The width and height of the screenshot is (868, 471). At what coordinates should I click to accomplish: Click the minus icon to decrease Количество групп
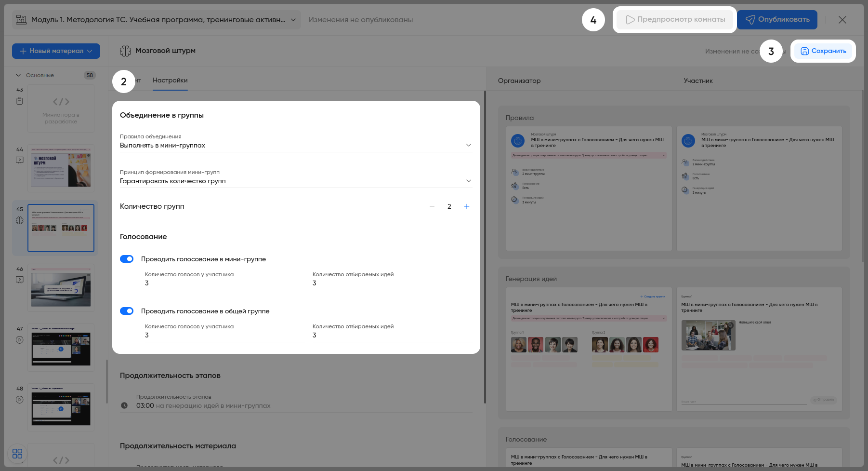pos(432,206)
